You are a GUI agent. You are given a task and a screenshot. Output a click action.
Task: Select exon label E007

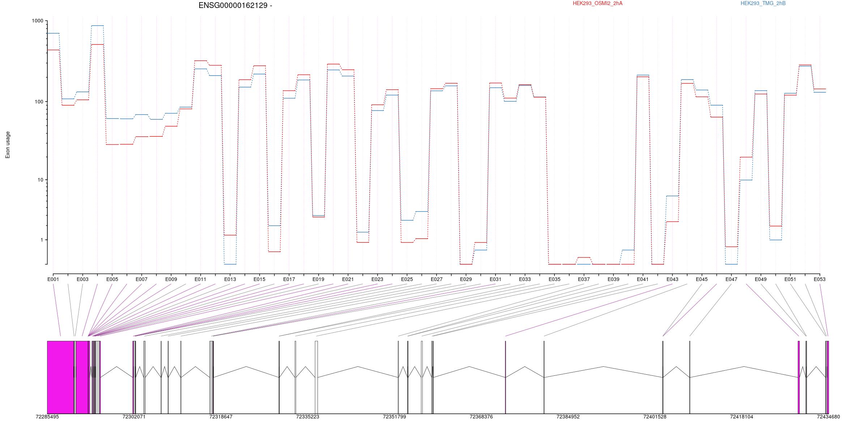tap(141, 279)
